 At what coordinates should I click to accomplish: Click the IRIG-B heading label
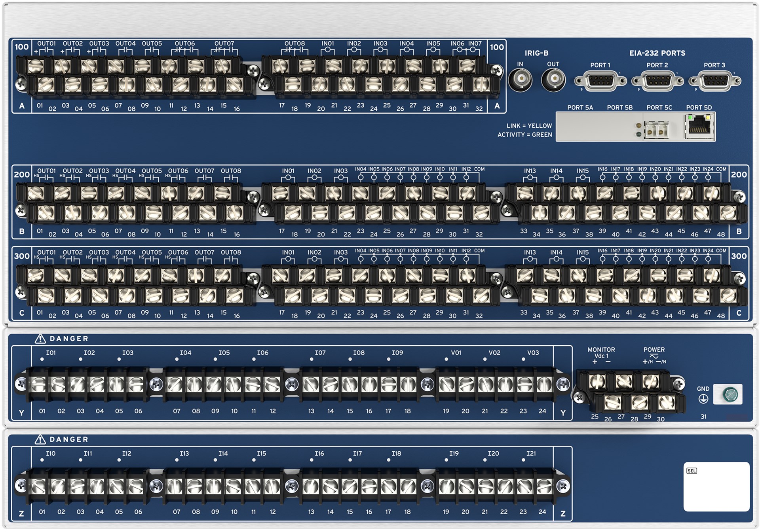click(x=536, y=53)
